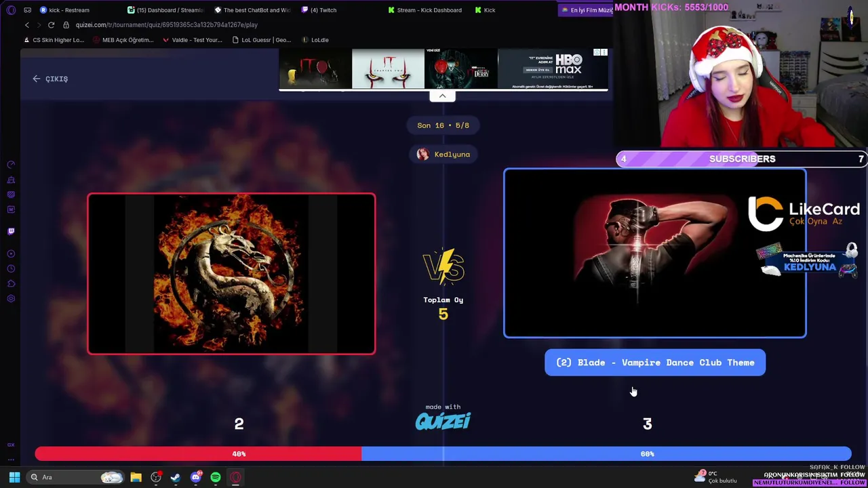Vote for Blade - Vampire Dance Club Theme

pos(655,363)
